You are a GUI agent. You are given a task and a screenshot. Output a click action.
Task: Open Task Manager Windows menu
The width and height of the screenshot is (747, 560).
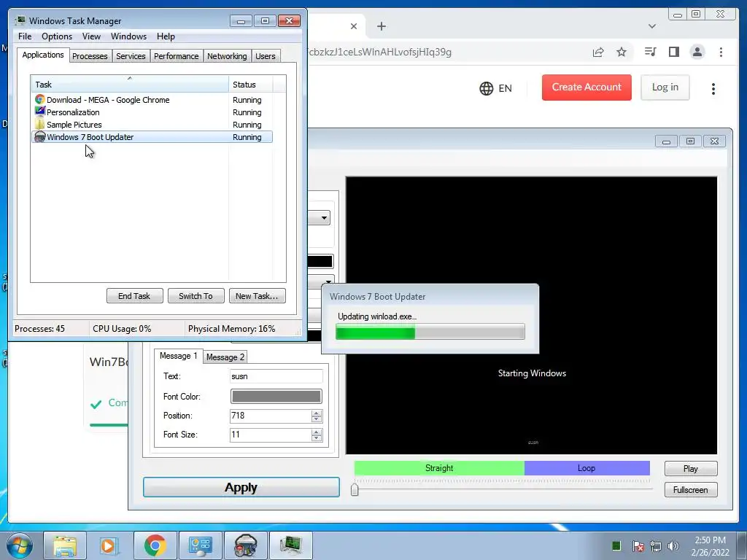(128, 36)
